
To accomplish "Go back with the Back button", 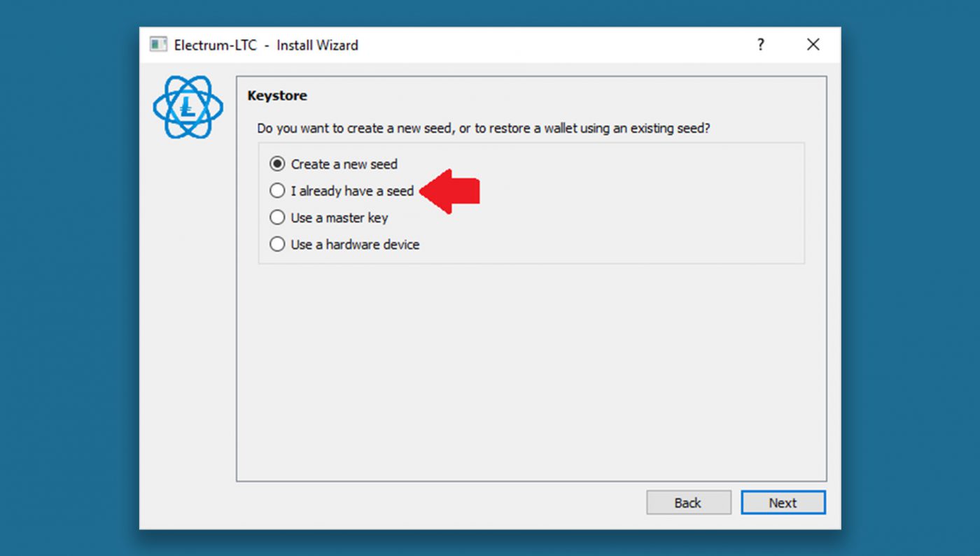I will click(688, 503).
